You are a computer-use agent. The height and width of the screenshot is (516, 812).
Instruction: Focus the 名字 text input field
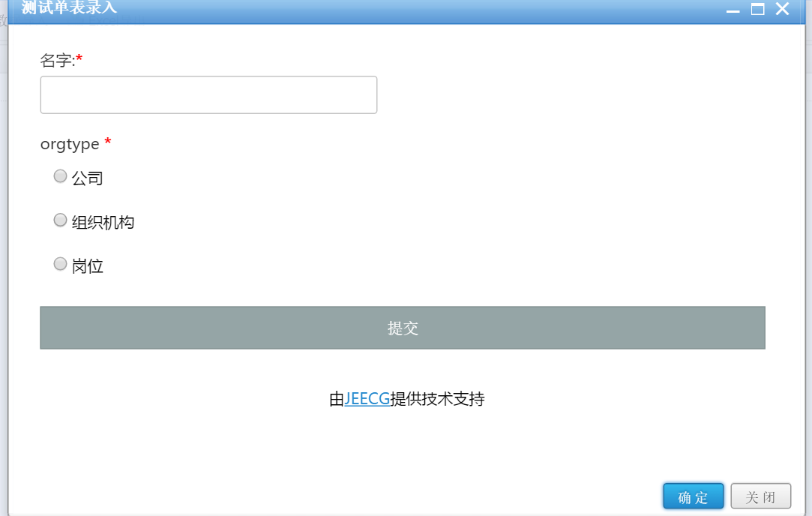(x=208, y=94)
